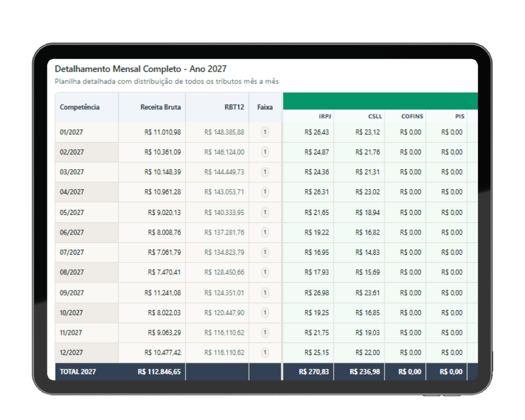
Task: Select the IRPJ value R$ 16,95
Action: point(317,252)
